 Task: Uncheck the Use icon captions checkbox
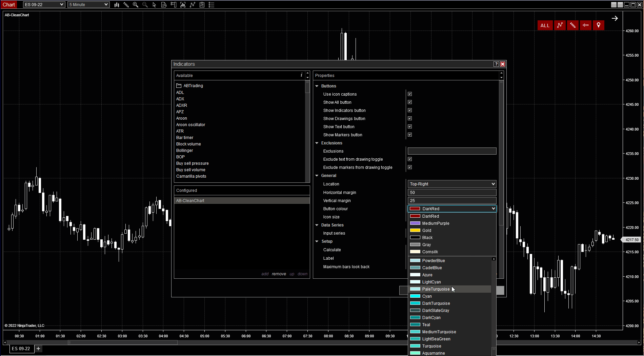pyautogui.click(x=410, y=94)
